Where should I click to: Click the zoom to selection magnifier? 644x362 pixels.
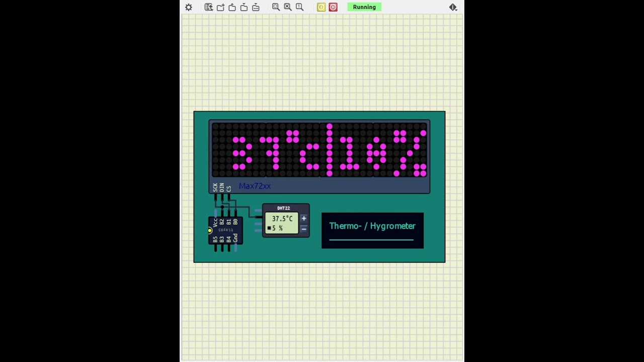(x=288, y=7)
